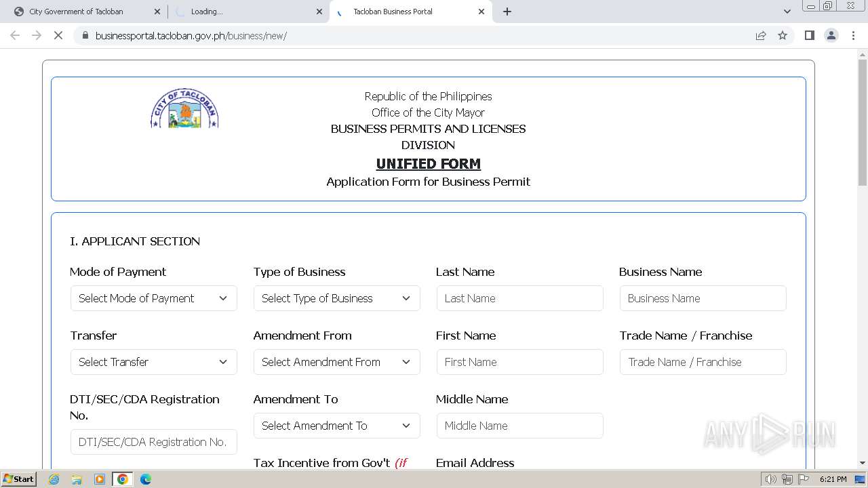Click the taskbar clock 6:21 PM
This screenshot has height=488, width=868.
[x=833, y=479]
